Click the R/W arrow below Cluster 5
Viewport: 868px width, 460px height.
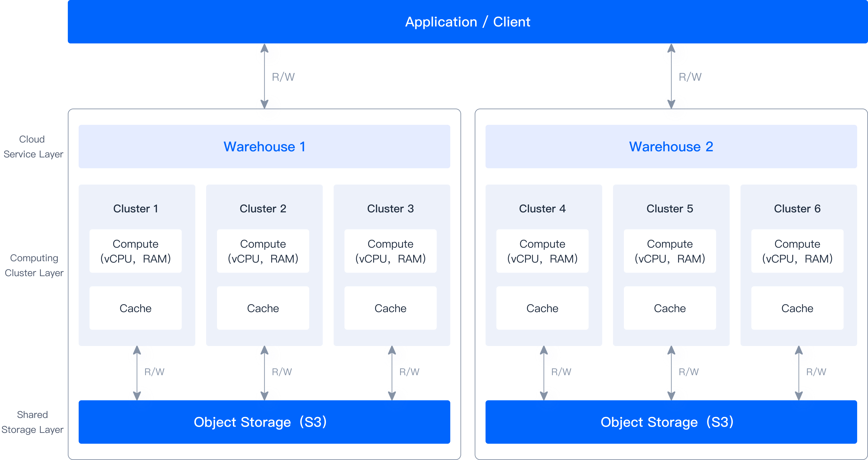pyautogui.click(x=671, y=373)
